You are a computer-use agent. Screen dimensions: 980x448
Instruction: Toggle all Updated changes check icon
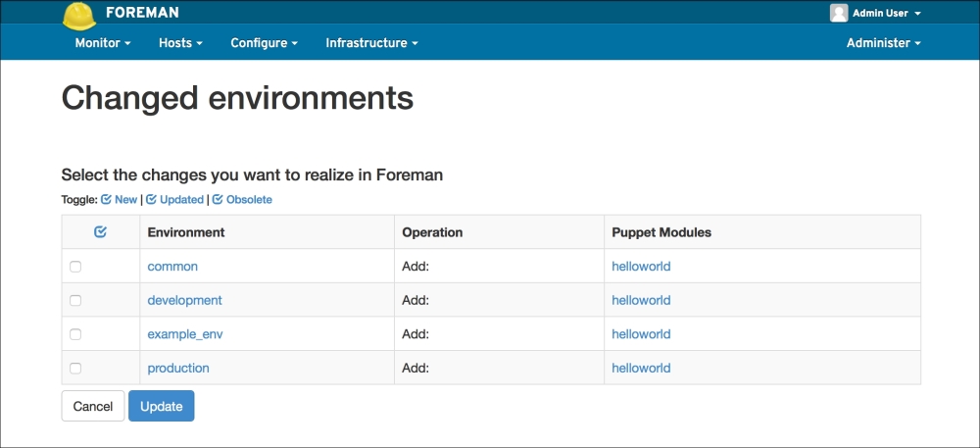point(152,199)
